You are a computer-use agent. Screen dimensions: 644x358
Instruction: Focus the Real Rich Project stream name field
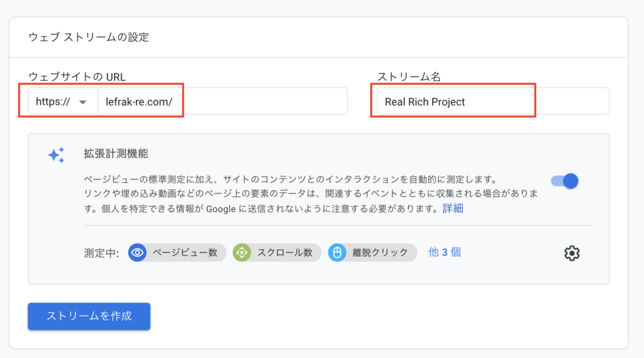point(493,101)
